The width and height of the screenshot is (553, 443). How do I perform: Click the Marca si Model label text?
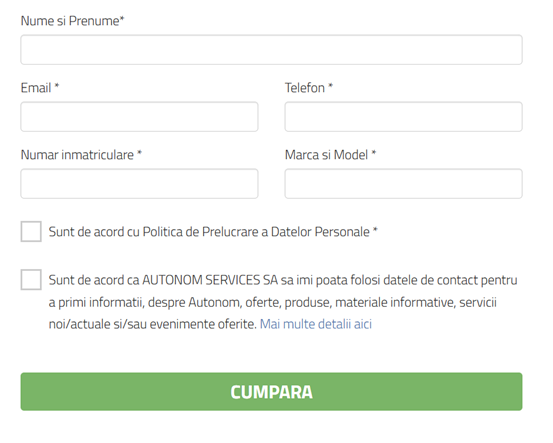pyautogui.click(x=326, y=155)
